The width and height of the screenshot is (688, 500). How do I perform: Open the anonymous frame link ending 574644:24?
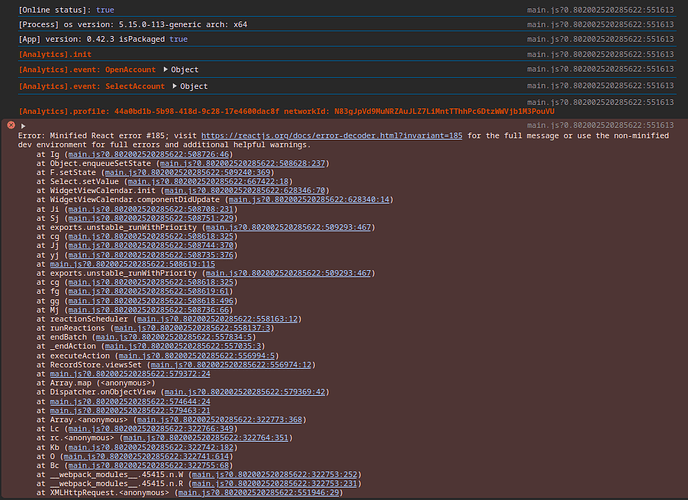point(130,401)
